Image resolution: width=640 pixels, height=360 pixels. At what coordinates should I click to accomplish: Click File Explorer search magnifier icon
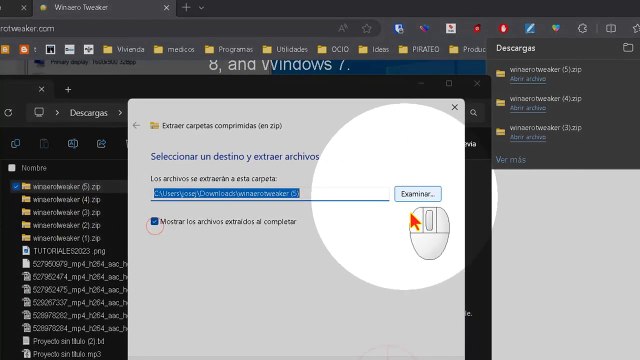pyautogui.click(x=473, y=113)
